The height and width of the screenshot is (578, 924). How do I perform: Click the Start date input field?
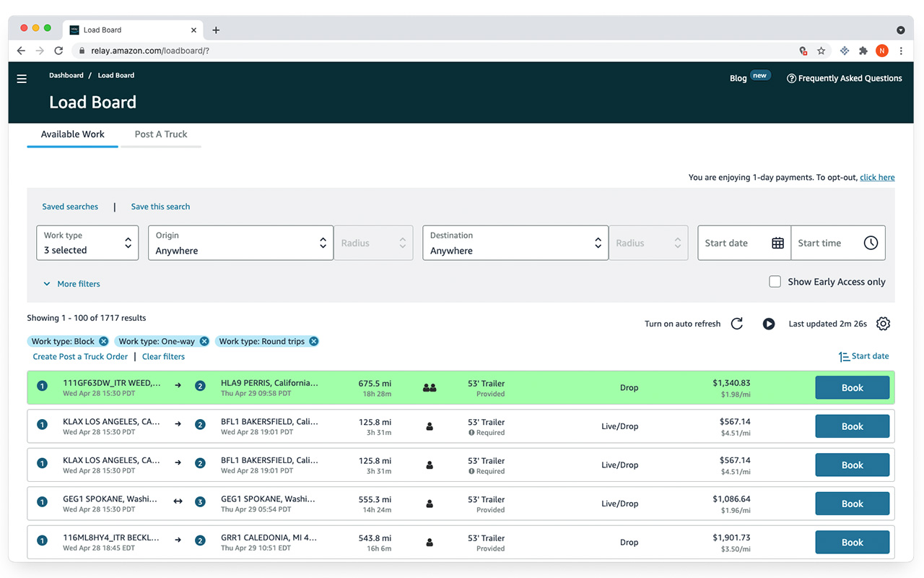pos(744,243)
